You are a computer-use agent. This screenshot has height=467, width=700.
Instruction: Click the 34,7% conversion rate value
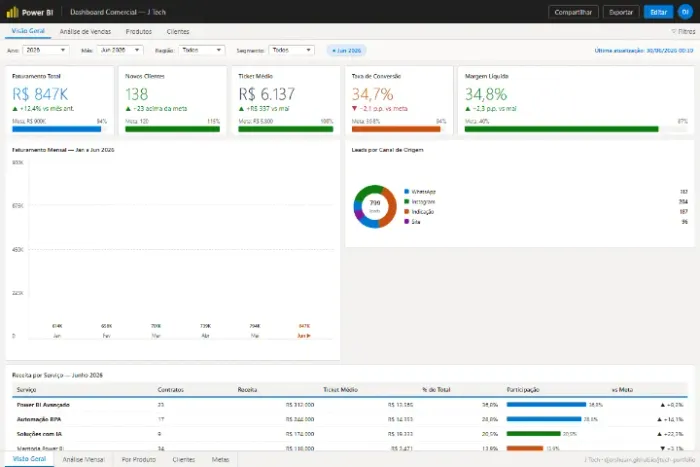pos(372,94)
